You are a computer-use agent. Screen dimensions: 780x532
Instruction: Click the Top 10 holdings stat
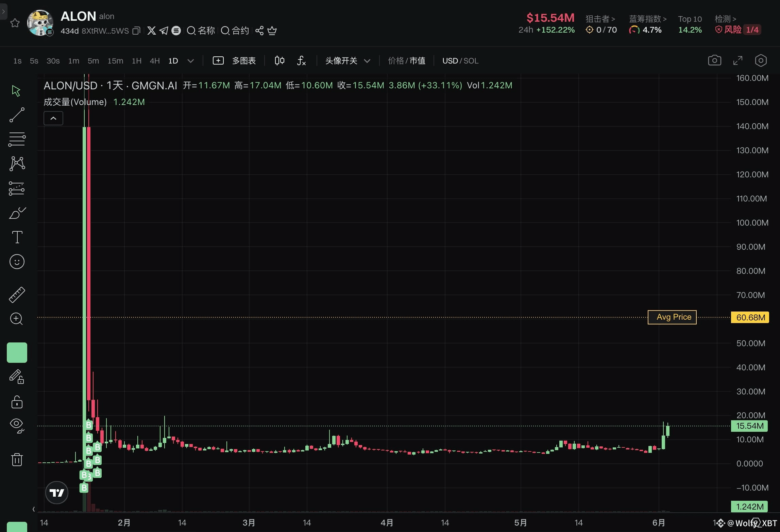point(690,24)
